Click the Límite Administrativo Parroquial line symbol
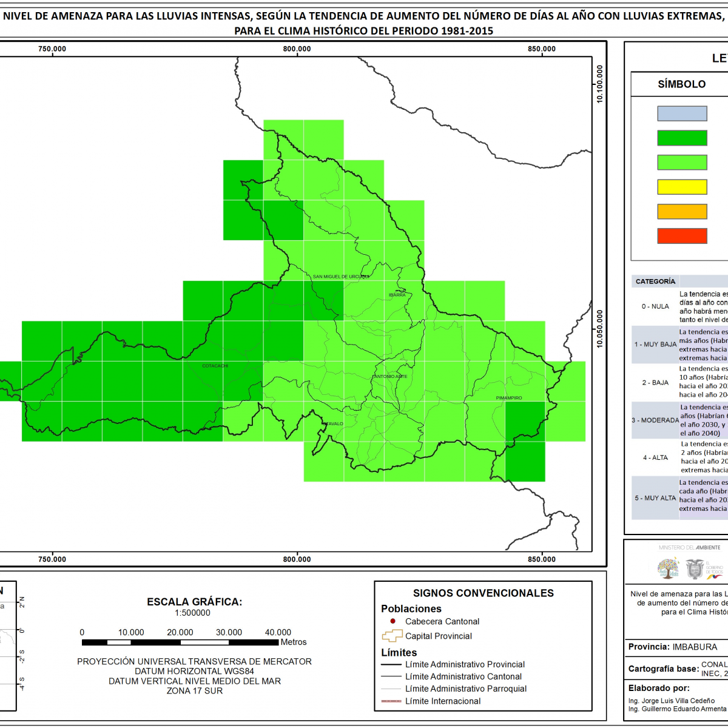The height and width of the screenshot is (728, 728). (391, 689)
